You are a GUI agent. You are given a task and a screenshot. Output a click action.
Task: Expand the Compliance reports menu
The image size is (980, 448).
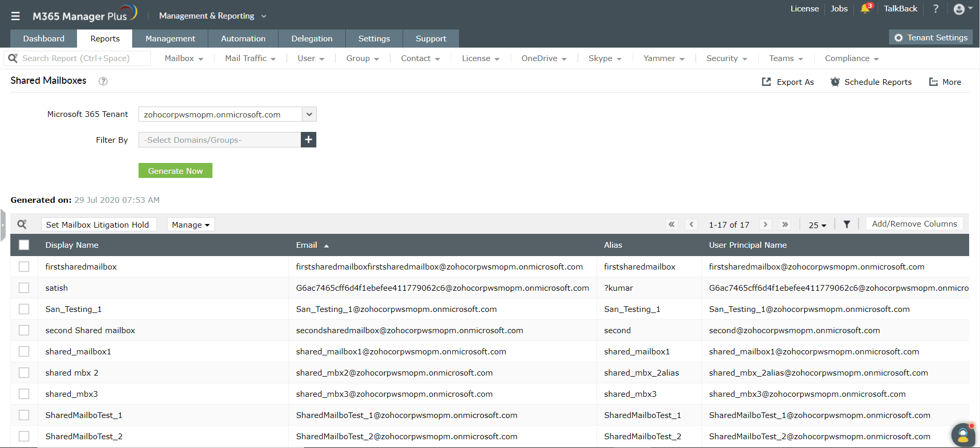(x=851, y=58)
